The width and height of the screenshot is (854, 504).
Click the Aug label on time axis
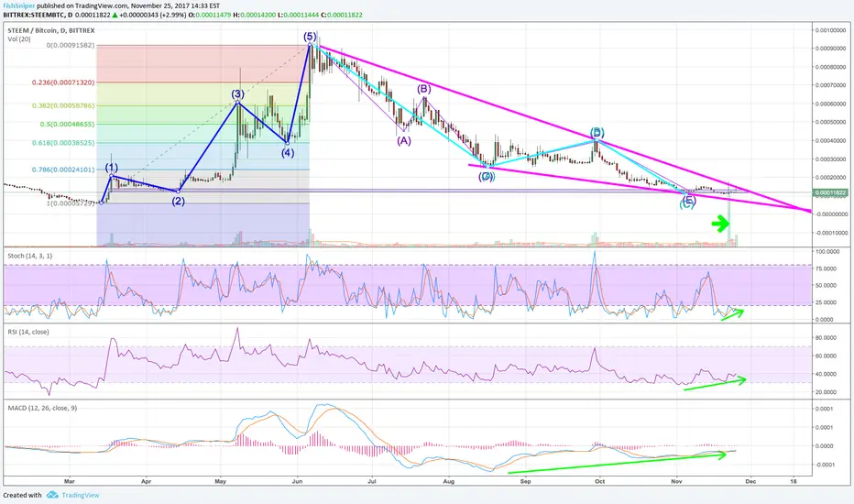pyautogui.click(x=449, y=481)
